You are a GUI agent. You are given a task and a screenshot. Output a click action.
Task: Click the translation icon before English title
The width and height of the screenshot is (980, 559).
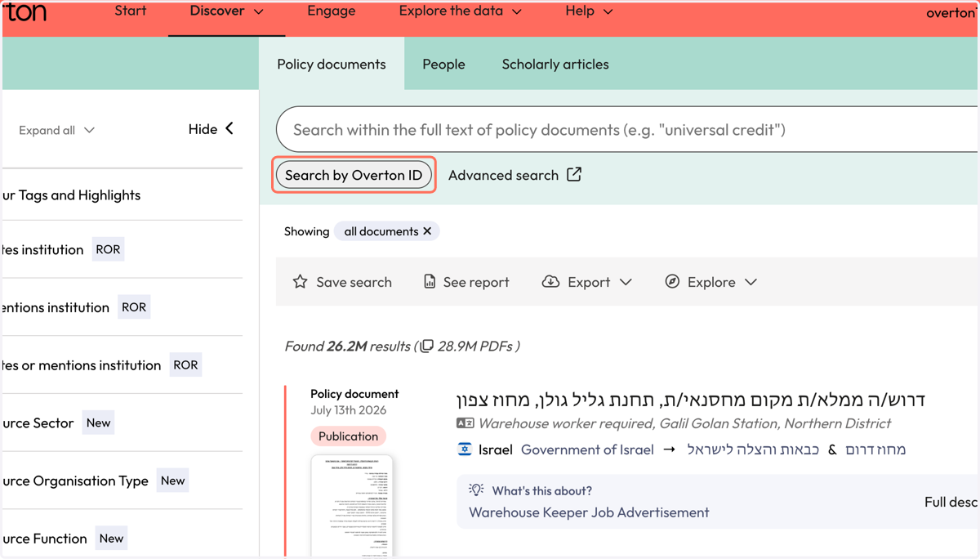click(465, 423)
